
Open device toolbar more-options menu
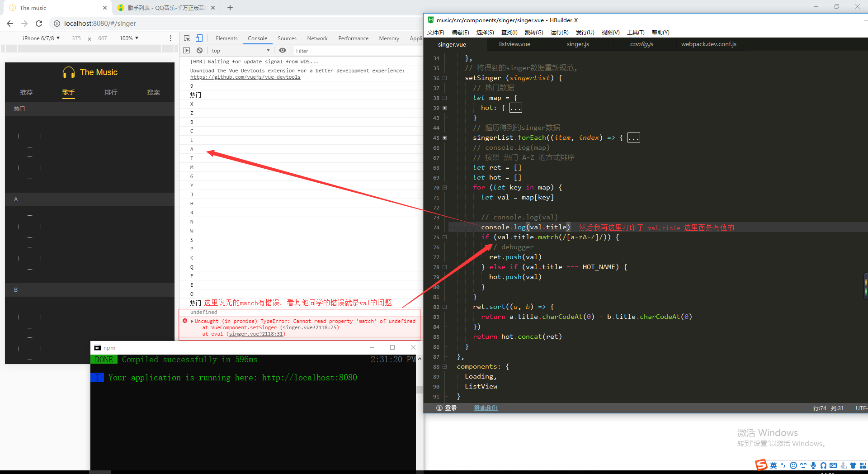pos(170,38)
